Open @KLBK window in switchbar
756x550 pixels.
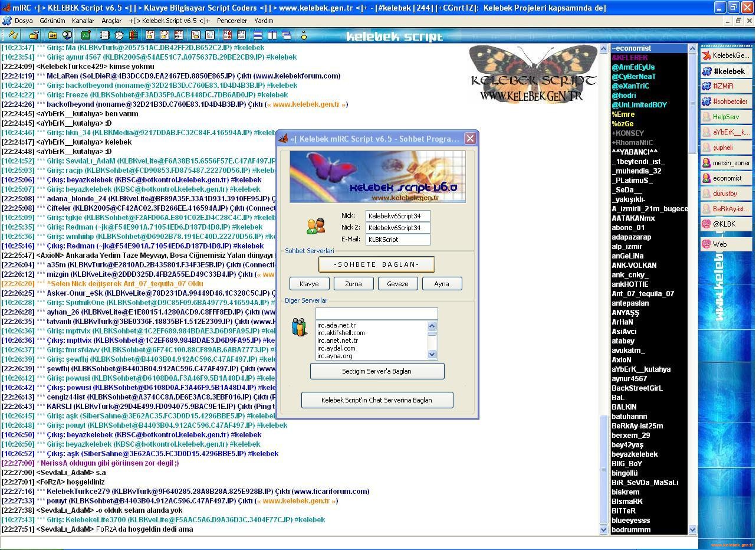click(x=726, y=224)
